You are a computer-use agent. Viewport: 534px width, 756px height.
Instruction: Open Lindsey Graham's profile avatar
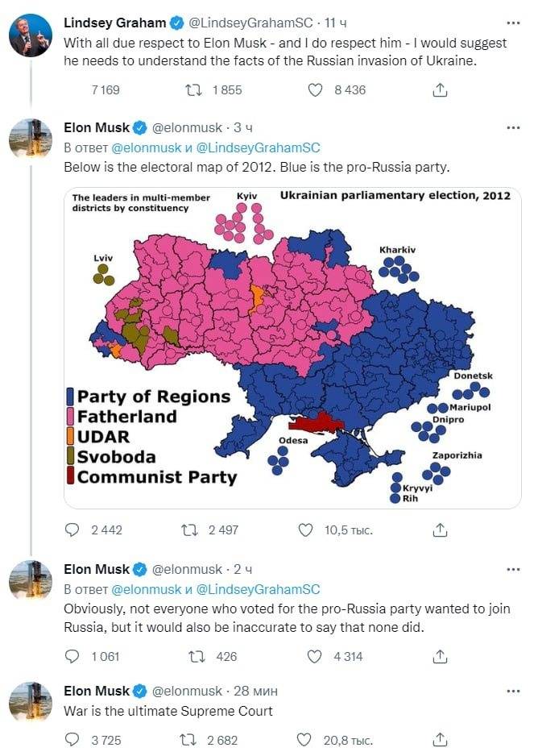[x=31, y=35]
